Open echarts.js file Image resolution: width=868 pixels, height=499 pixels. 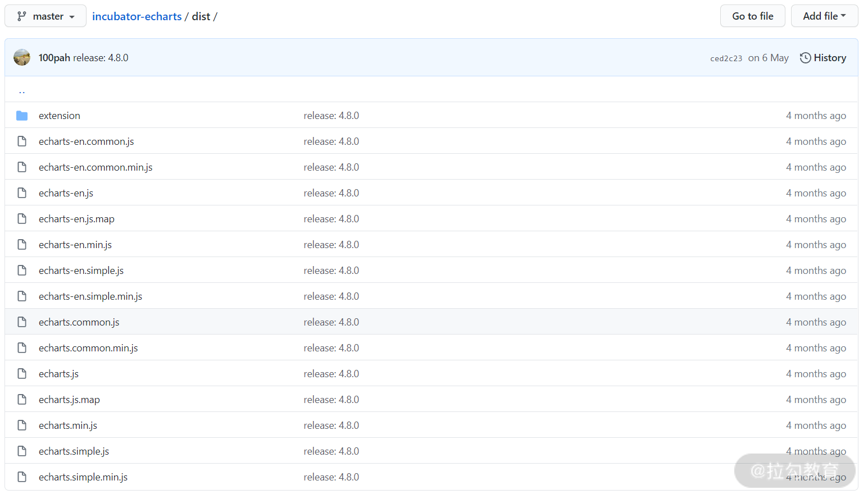pos(58,374)
